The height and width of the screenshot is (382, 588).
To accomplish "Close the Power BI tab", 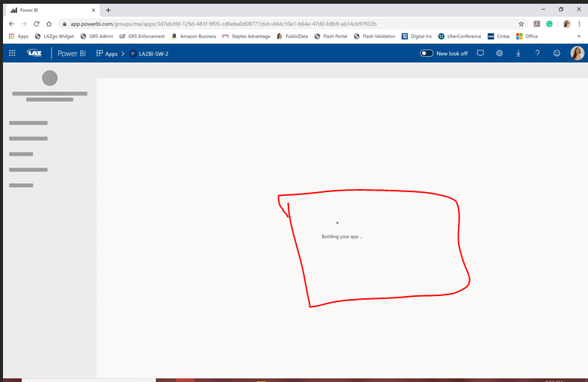I will pos(93,10).
